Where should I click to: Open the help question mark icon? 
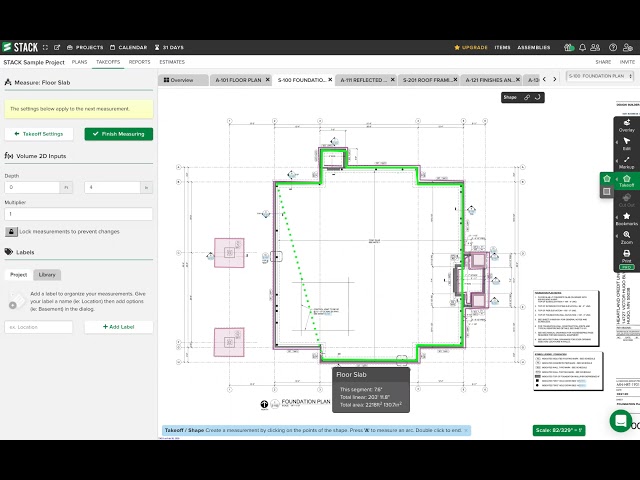pyautogui.click(x=613, y=47)
